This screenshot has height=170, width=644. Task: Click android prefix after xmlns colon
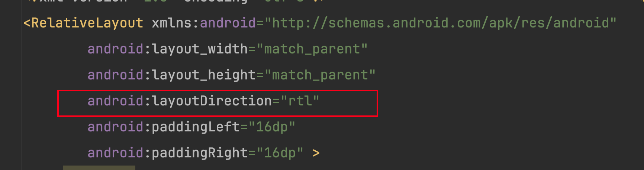pos(228,23)
